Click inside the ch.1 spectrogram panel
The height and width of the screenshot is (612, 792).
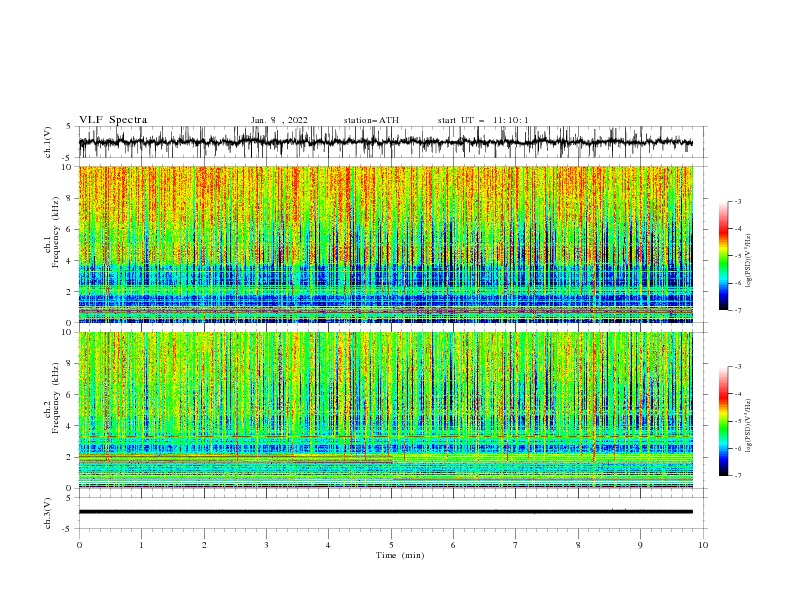(x=386, y=244)
